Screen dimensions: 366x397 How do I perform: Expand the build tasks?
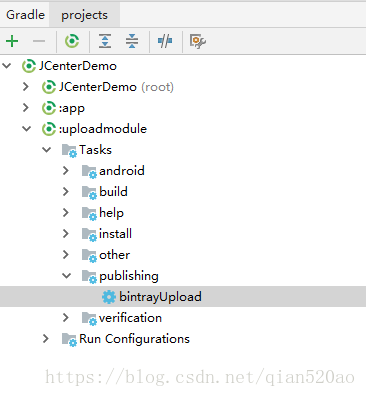point(66,192)
